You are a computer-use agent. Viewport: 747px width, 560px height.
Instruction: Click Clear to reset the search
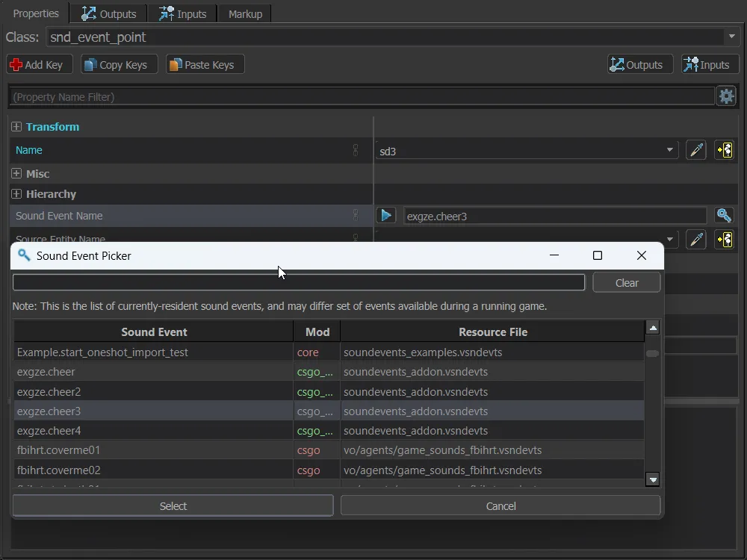coord(627,283)
